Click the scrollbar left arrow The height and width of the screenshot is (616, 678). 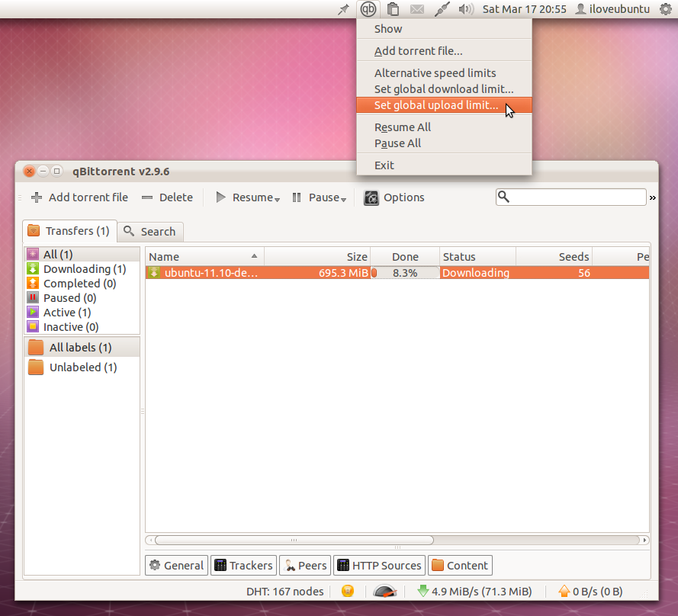click(x=150, y=540)
